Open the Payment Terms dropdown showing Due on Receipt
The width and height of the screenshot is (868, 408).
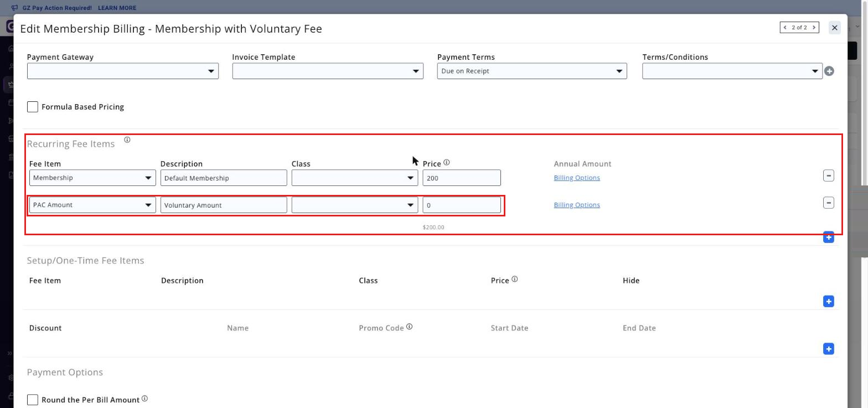(x=532, y=71)
